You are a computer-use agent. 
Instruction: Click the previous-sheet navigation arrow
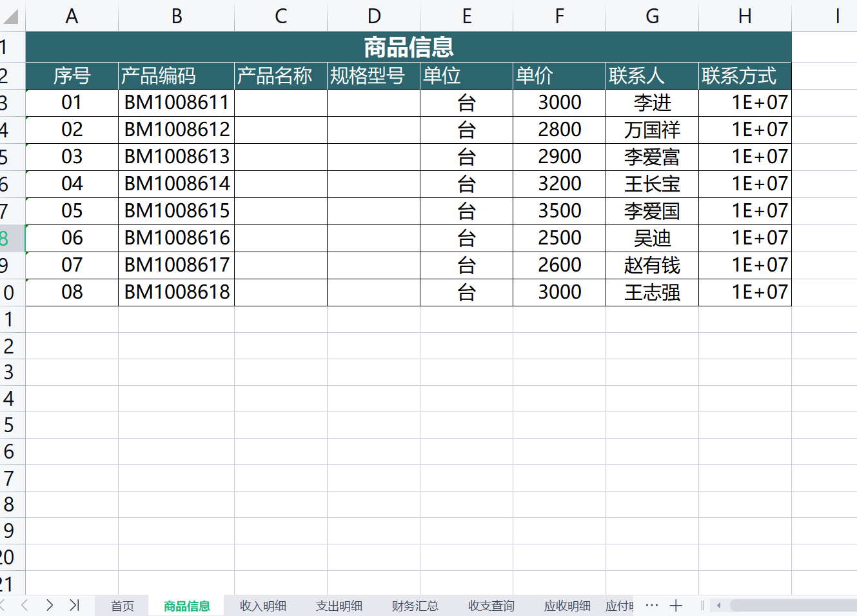click(25, 606)
